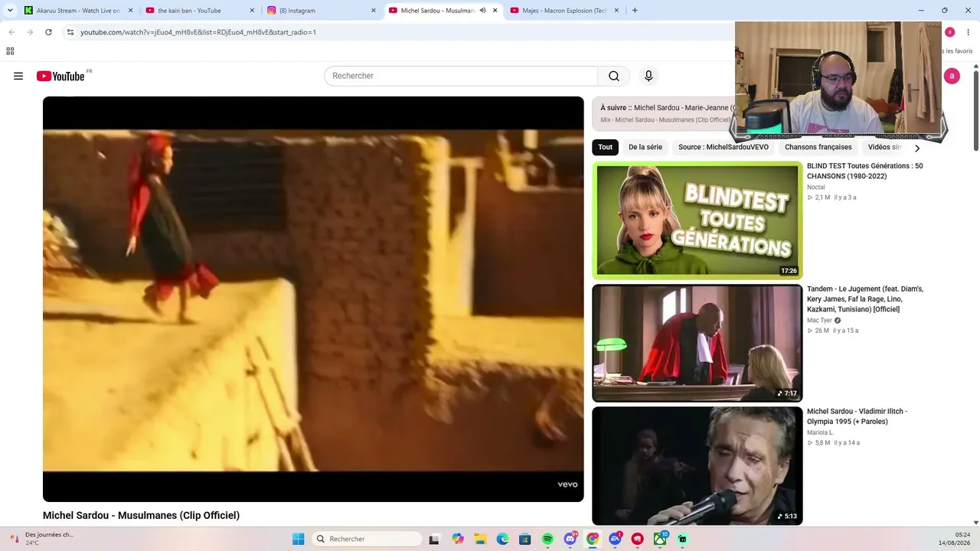Screen dimensions: 980x551
Task: Pause the Musulmanes video in the player
Action: [313, 299]
